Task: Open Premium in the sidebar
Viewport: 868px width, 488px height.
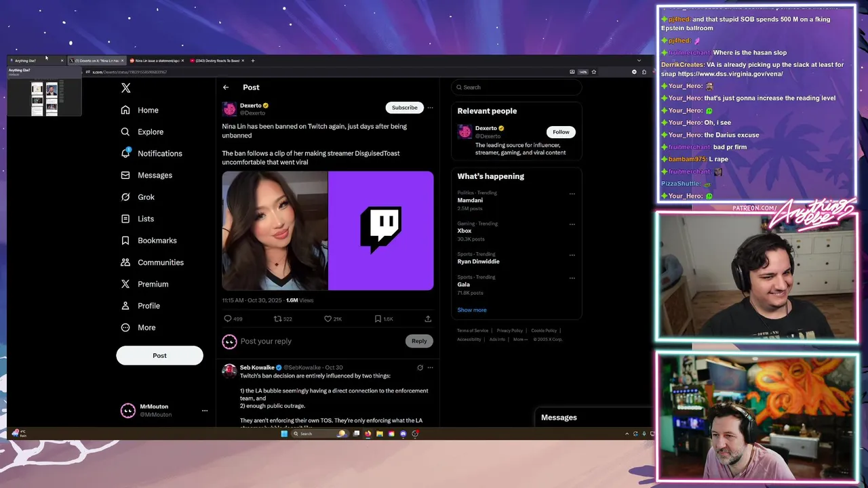Action: click(x=144, y=284)
